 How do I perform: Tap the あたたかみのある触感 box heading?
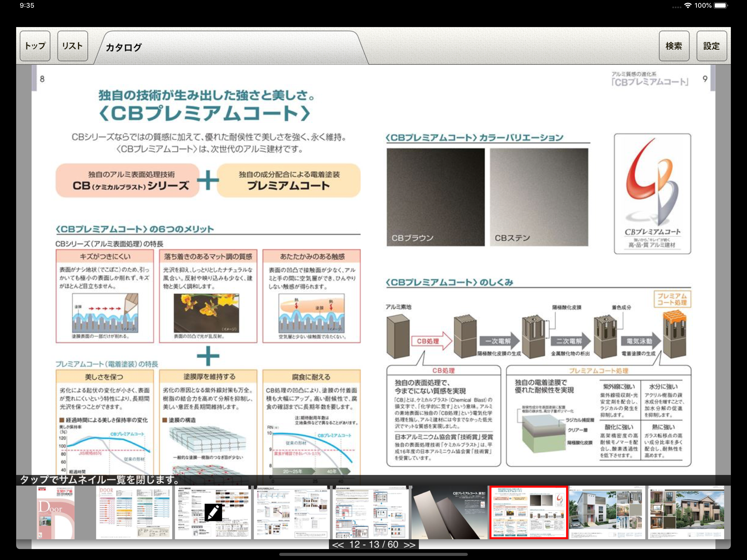pos(312,257)
